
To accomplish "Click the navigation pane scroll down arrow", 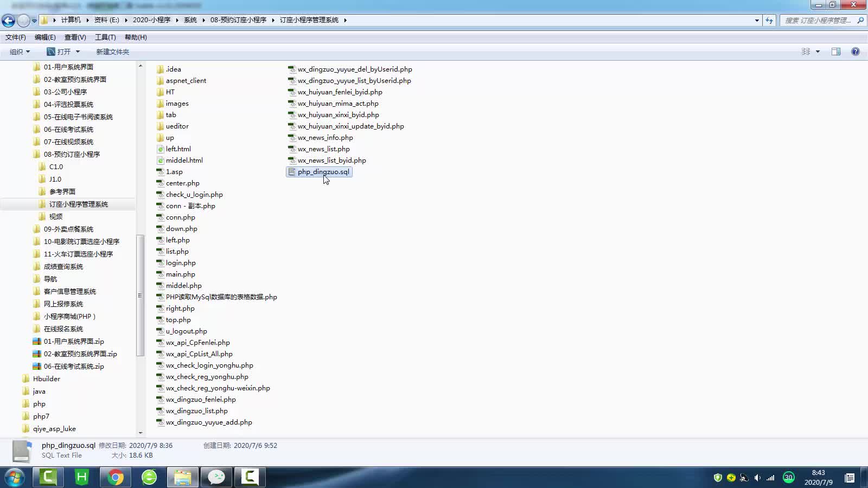I will (x=141, y=433).
